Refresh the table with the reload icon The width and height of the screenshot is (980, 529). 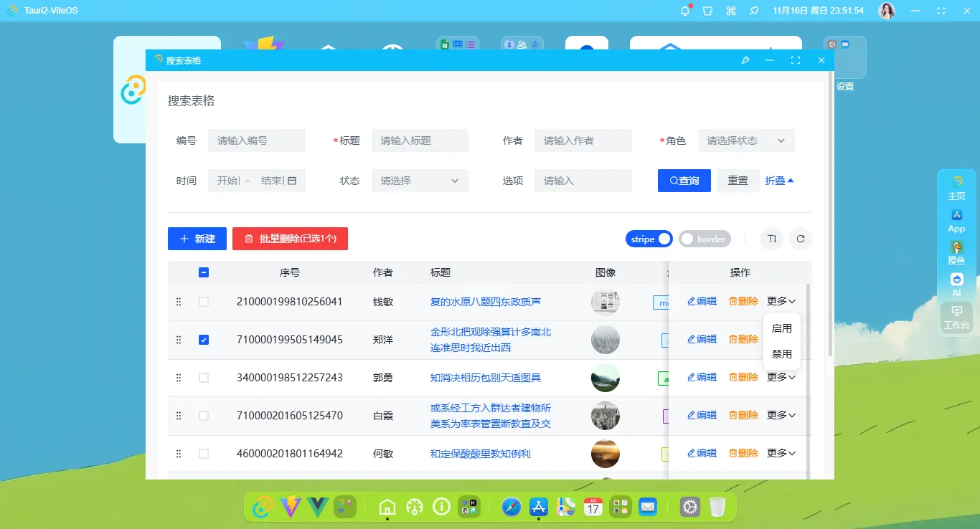tap(800, 238)
